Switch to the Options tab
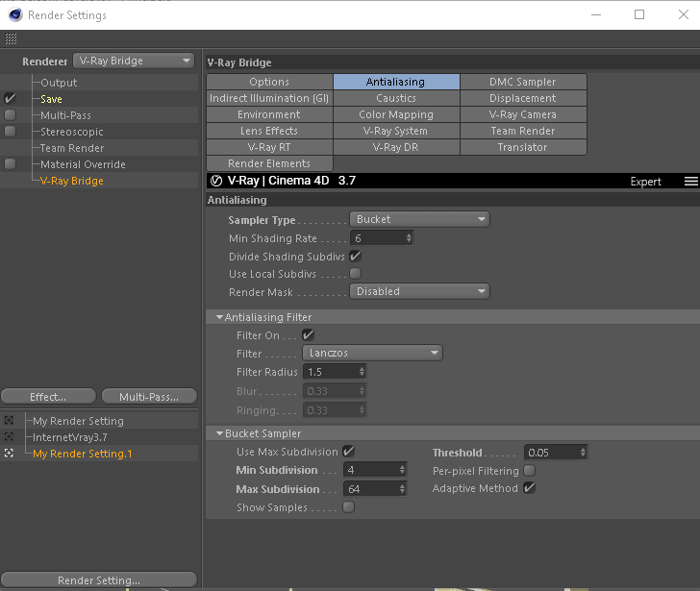The height and width of the screenshot is (591, 700). coord(269,82)
